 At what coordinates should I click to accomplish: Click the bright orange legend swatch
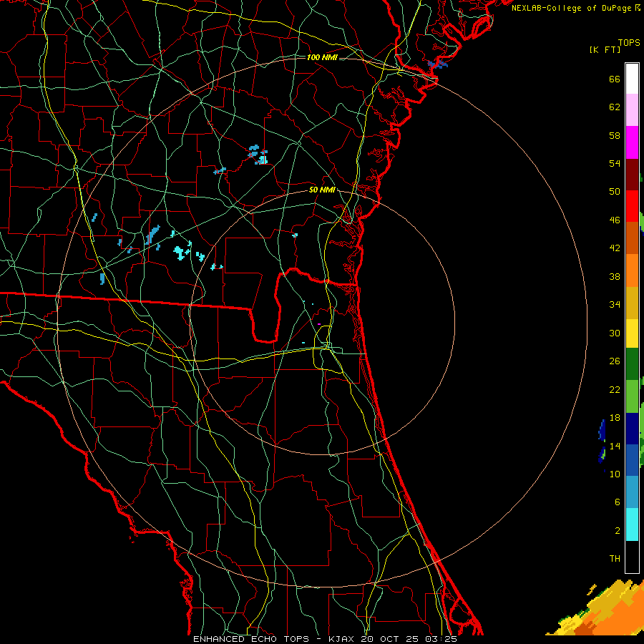point(632,270)
